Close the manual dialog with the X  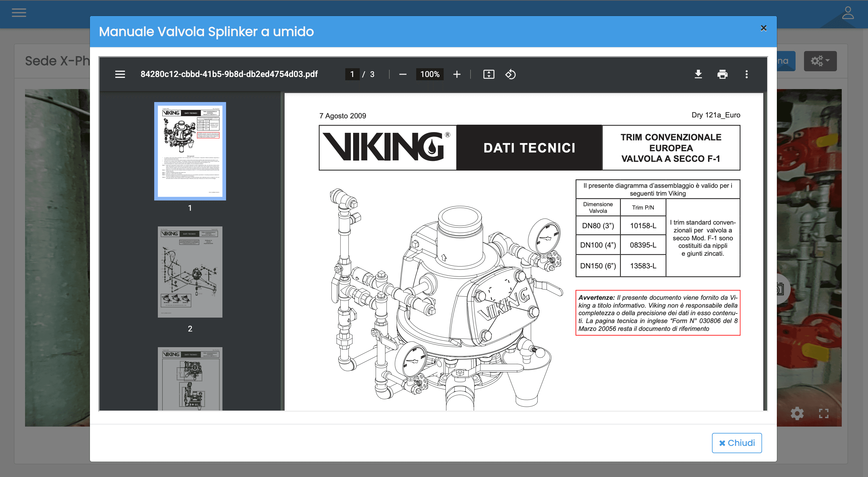click(764, 28)
